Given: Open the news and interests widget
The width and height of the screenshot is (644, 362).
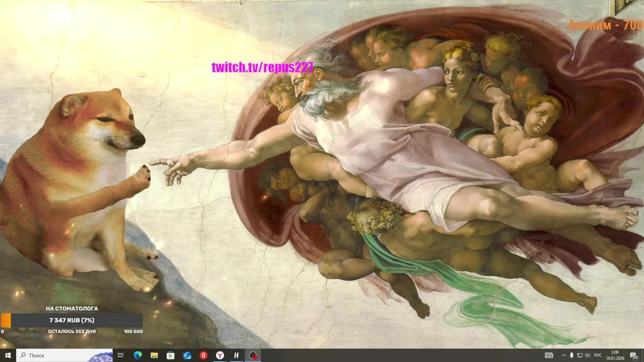Looking at the screenshot, I should click(549, 355).
